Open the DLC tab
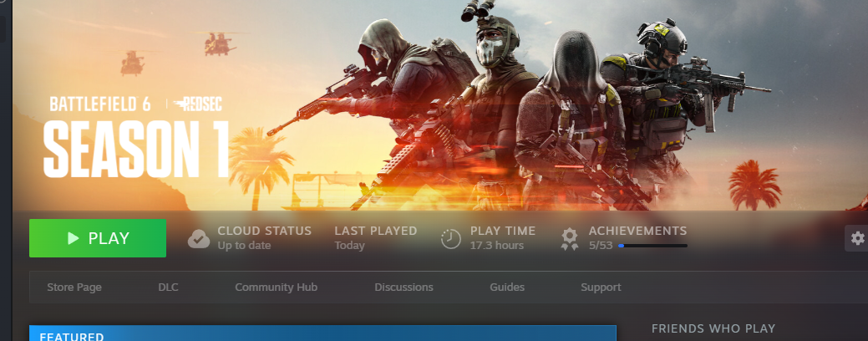 (168, 288)
